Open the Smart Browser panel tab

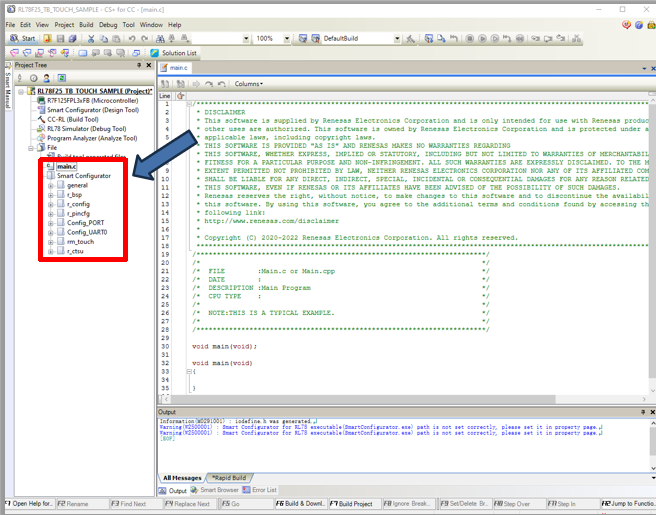click(x=215, y=490)
